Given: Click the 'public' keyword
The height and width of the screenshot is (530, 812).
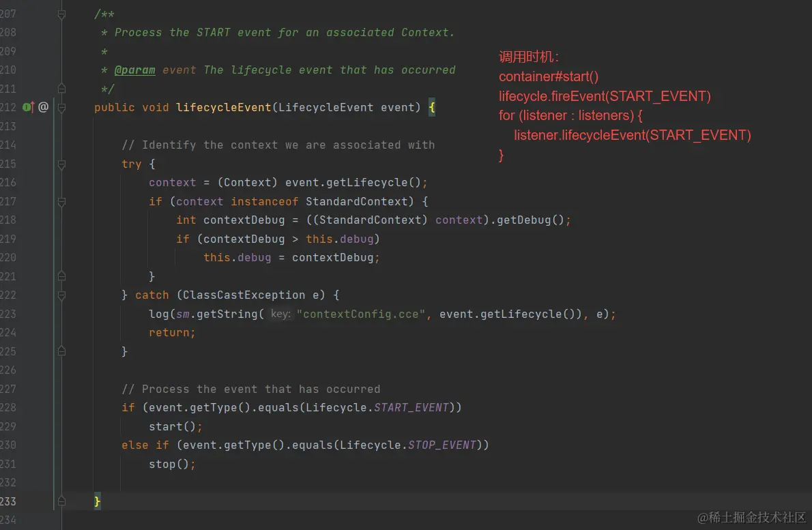Looking at the screenshot, I should pos(115,107).
